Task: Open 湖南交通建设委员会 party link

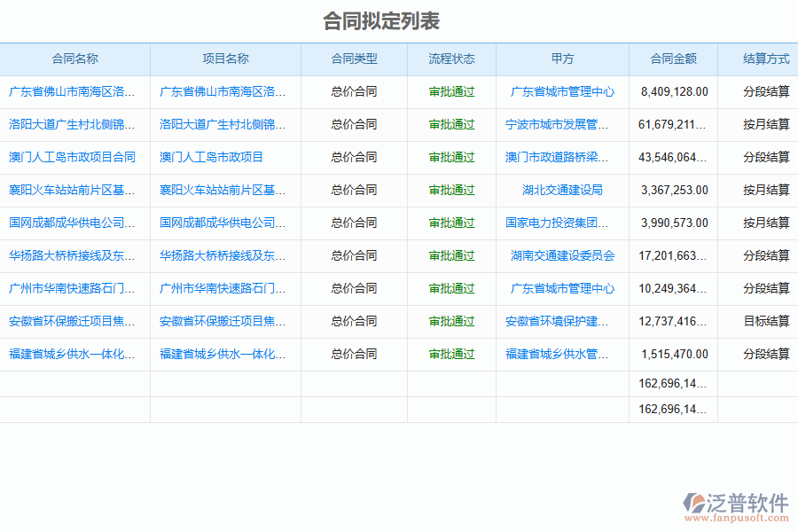Action: [562, 256]
